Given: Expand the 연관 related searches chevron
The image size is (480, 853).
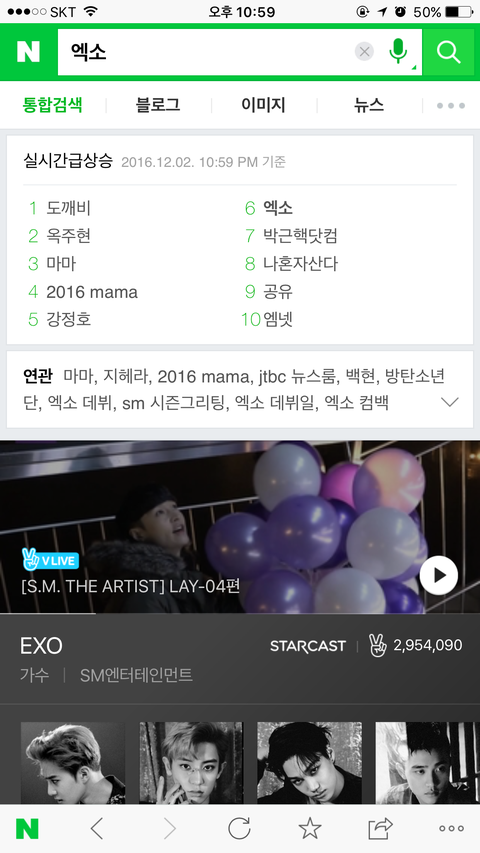Looking at the screenshot, I should point(450,403).
